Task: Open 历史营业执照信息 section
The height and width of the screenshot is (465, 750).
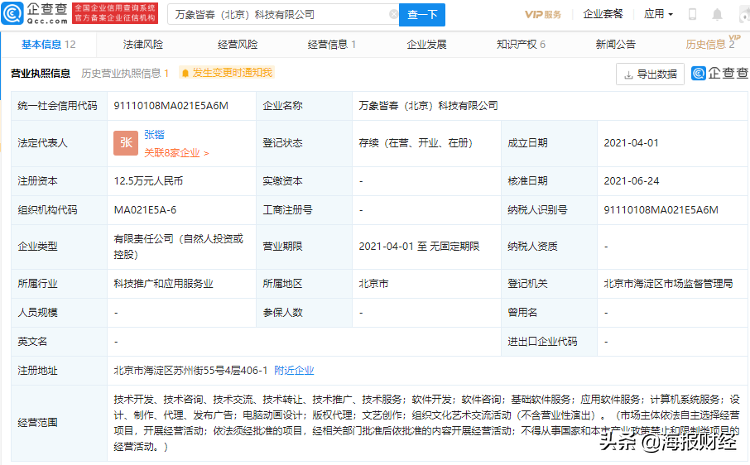Action: (125, 73)
